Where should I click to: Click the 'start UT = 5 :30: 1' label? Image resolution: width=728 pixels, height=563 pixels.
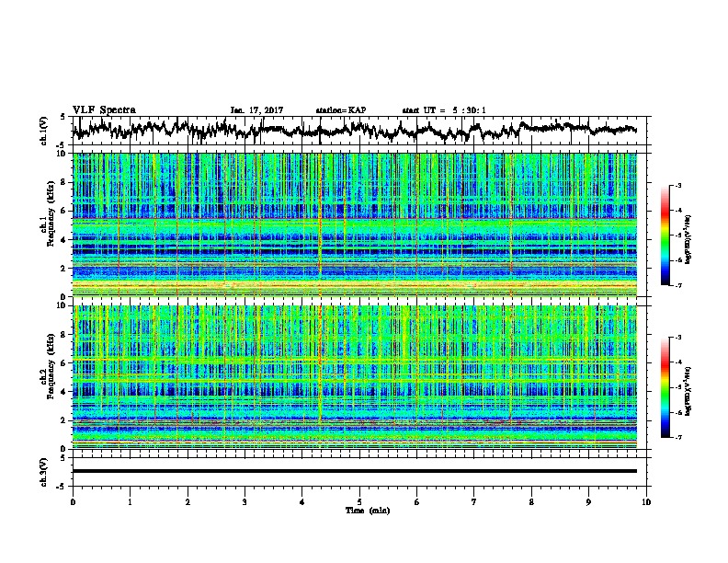coord(444,110)
